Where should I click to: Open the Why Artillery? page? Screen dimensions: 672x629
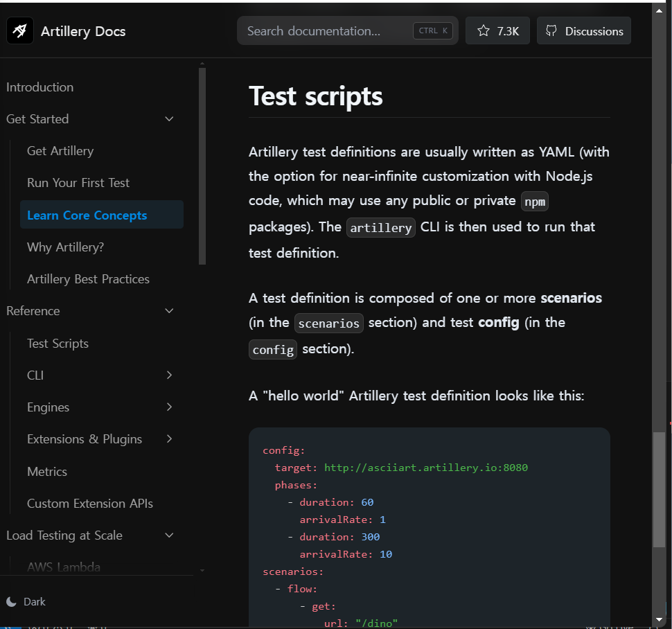tap(65, 247)
